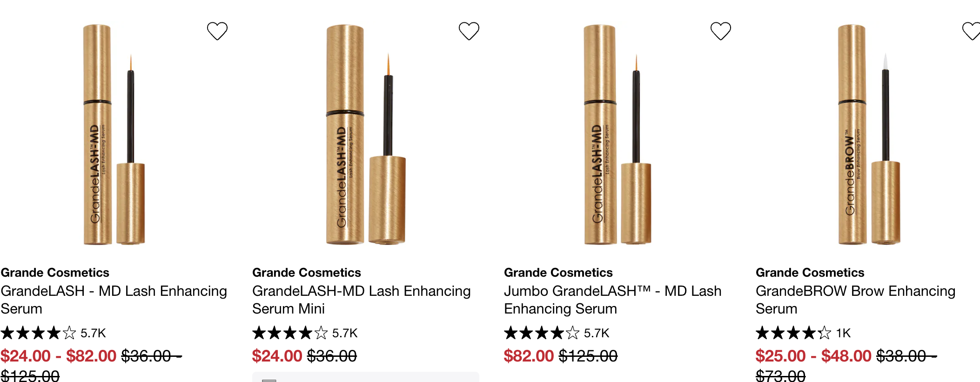This screenshot has width=980, height=382.
Task: Open the GrandeLASH - MD Lash Enhancing Serum title
Action: pos(114,300)
